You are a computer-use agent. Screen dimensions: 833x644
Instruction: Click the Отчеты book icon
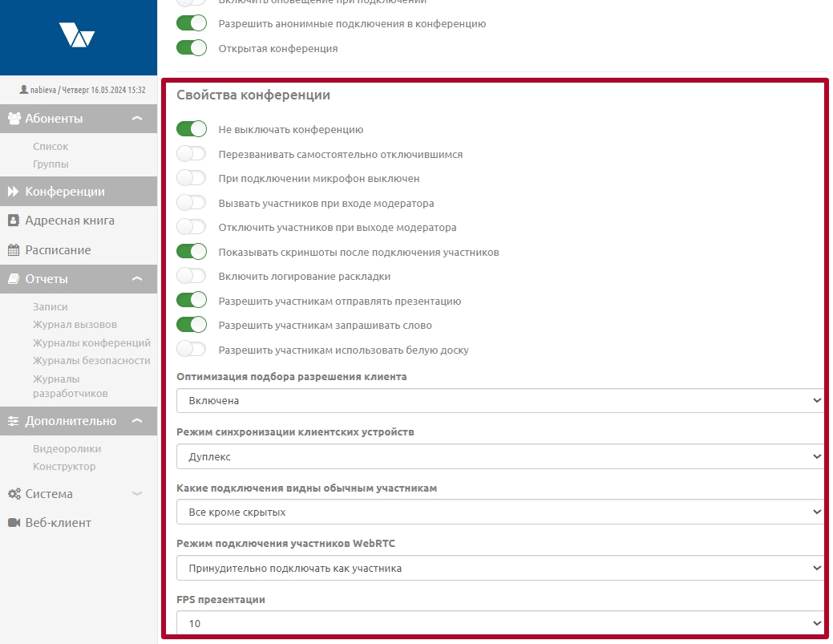[x=14, y=279]
